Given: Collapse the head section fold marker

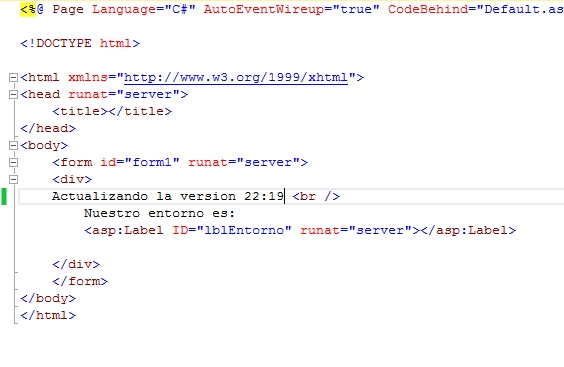Looking at the screenshot, I should pyautogui.click(x=13, y=94).
